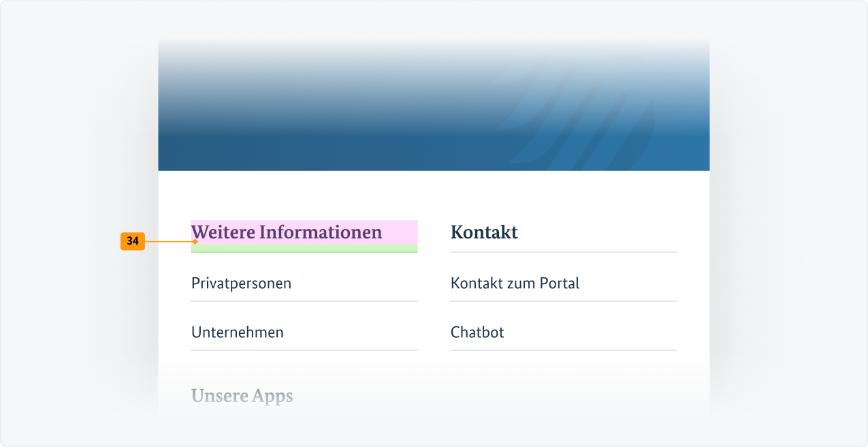Select the Unsere Apps heading
The image size is (868, 447).
[242, 395]
